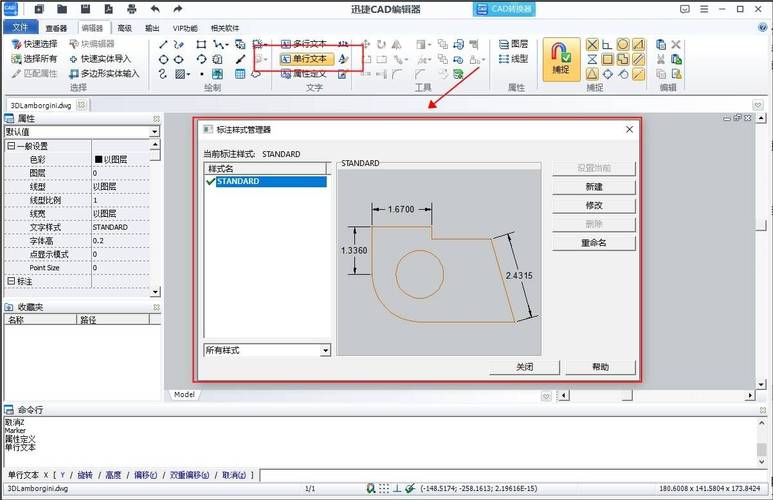Click the Attribute definition (属性定义) tool

[x=304, y=74]
